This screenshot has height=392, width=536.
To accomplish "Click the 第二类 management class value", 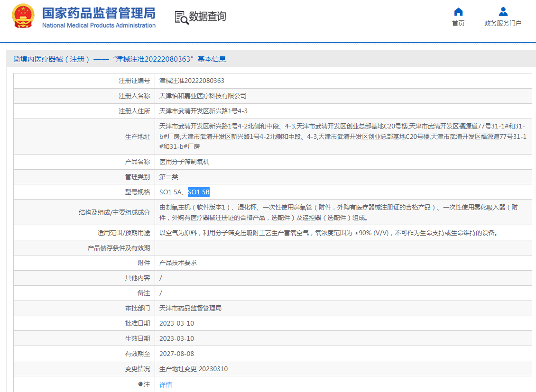I will [168, 177].
